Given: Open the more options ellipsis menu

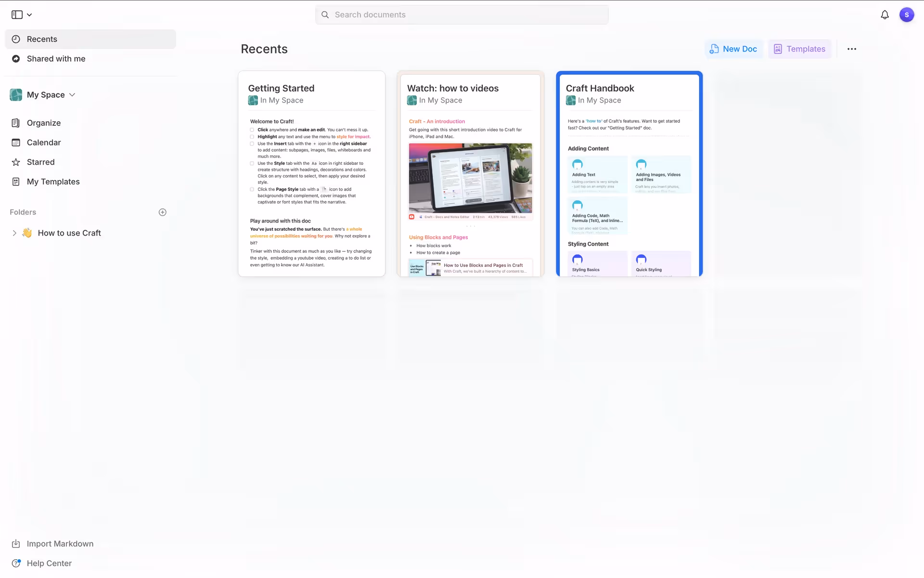Looking at the screenshot, I should tap(851, 49).
